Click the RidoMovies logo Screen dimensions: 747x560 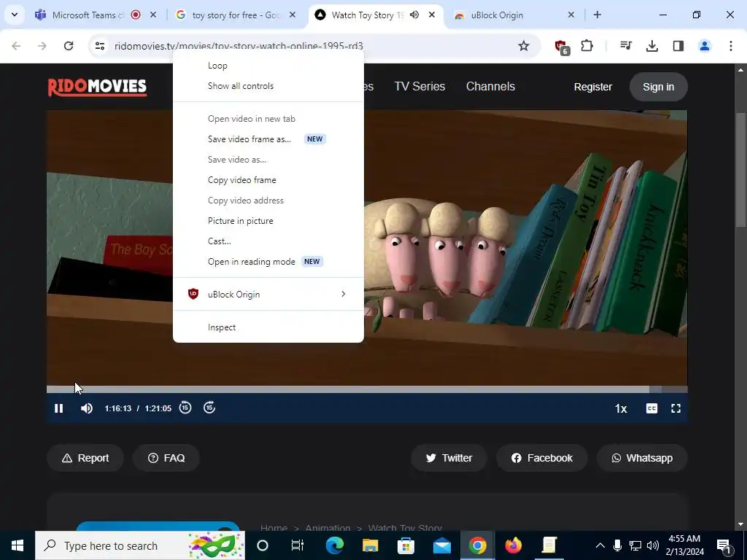(97, 87)
